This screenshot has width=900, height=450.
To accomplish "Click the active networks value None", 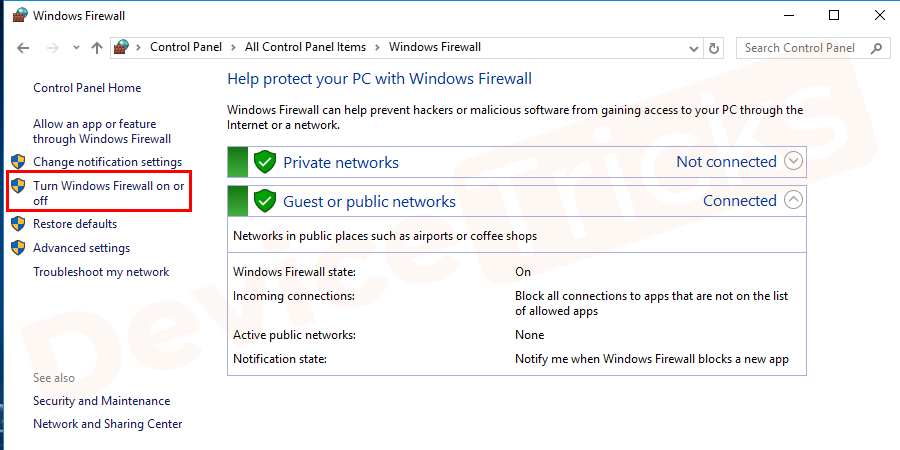I will pyautogui.click(x=529, y=335).
